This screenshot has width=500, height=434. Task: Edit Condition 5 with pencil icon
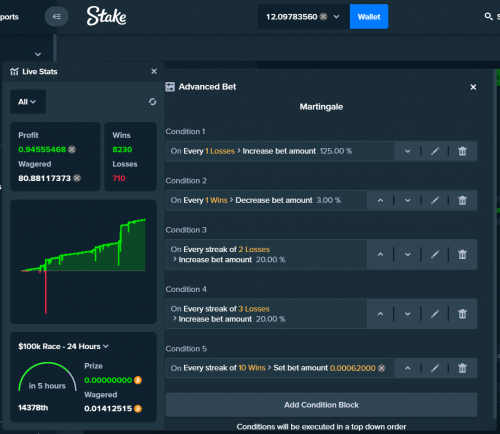435,368
